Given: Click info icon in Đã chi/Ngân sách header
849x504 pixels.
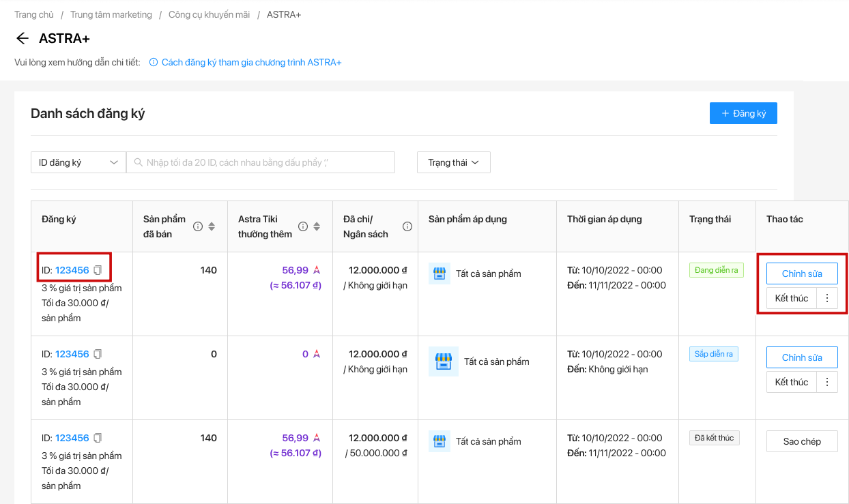Looking at the screenshot, I should (407, 226).
